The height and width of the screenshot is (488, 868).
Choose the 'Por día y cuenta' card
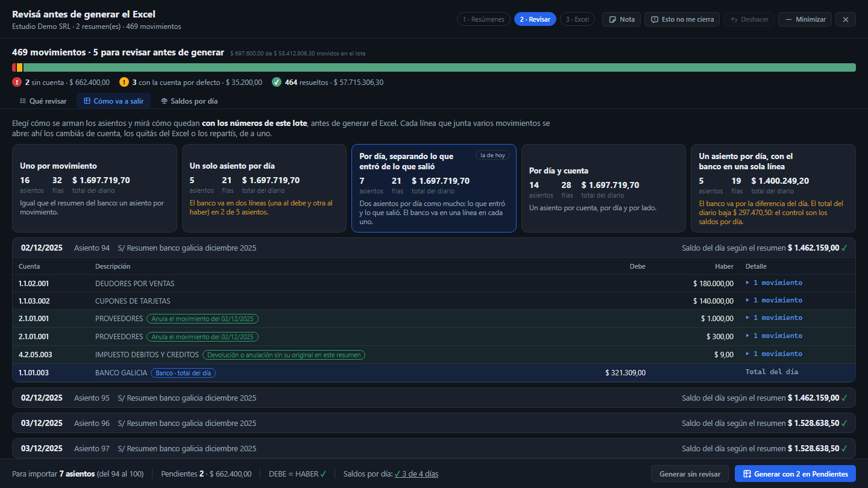[603, 188]
